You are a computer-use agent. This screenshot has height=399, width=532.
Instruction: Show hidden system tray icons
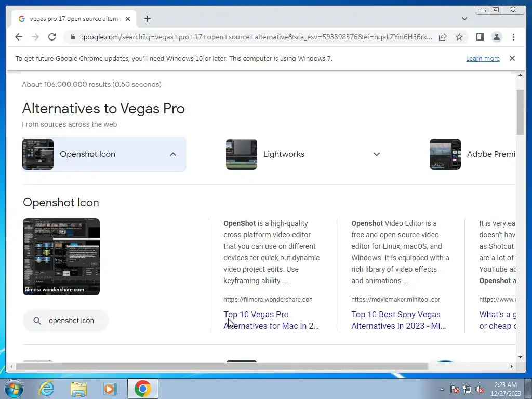point(442,389)
